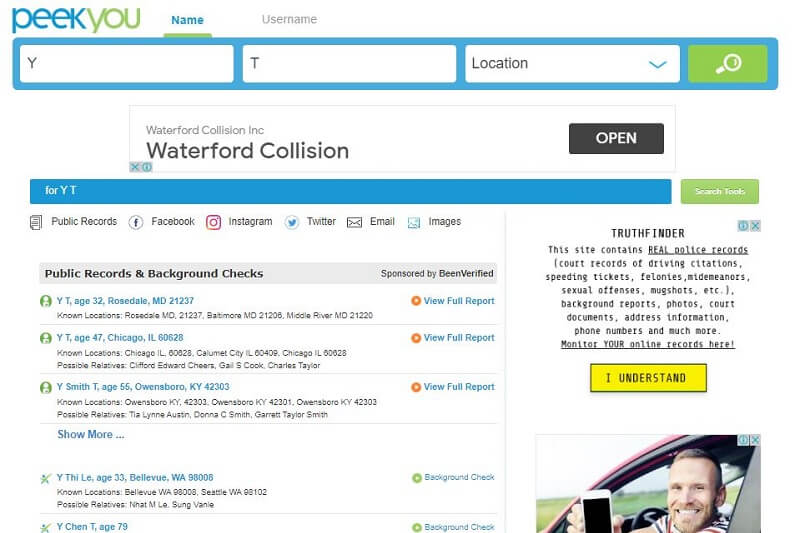
Task: Expand results with Show More
Action: 90,435
